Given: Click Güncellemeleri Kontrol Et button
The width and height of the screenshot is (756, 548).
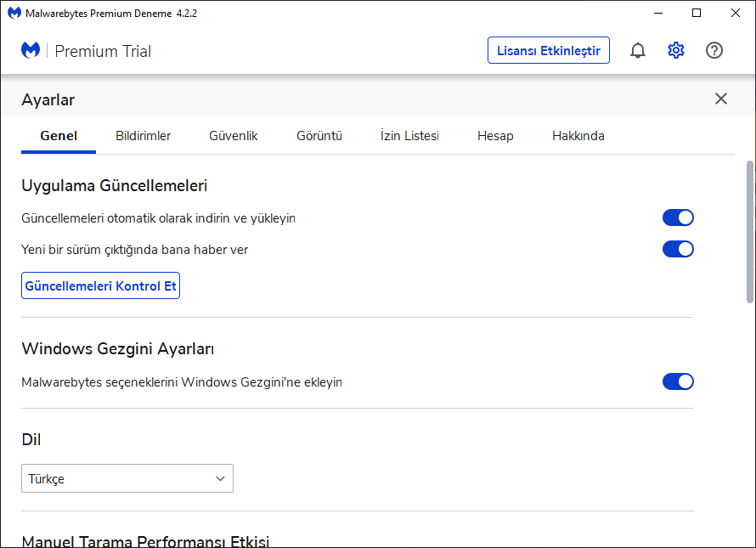Looking at the screenshot, I should pyautogui.click(x=100, y=285).
